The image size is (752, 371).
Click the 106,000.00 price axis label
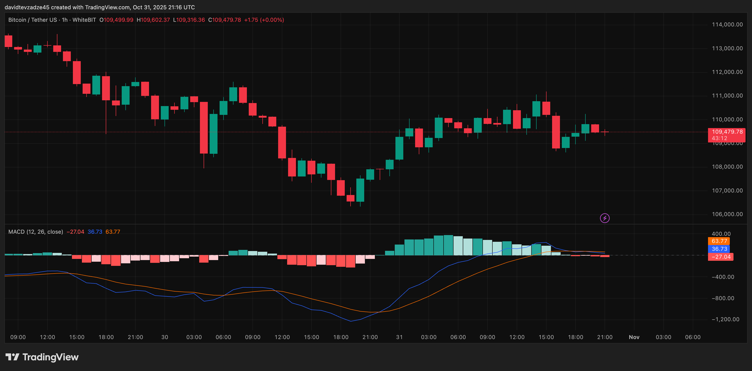727,214
